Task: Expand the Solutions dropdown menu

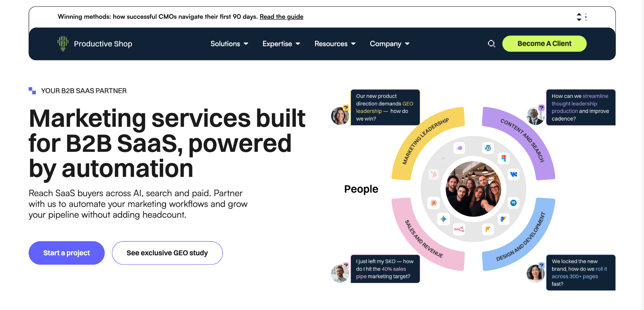Action: point(229,44)
